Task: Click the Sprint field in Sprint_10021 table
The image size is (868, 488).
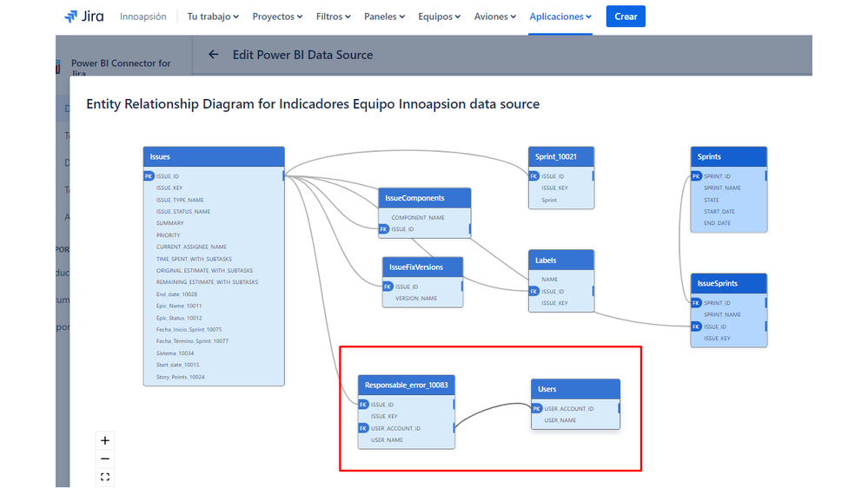Action: [x=549, y=200]
